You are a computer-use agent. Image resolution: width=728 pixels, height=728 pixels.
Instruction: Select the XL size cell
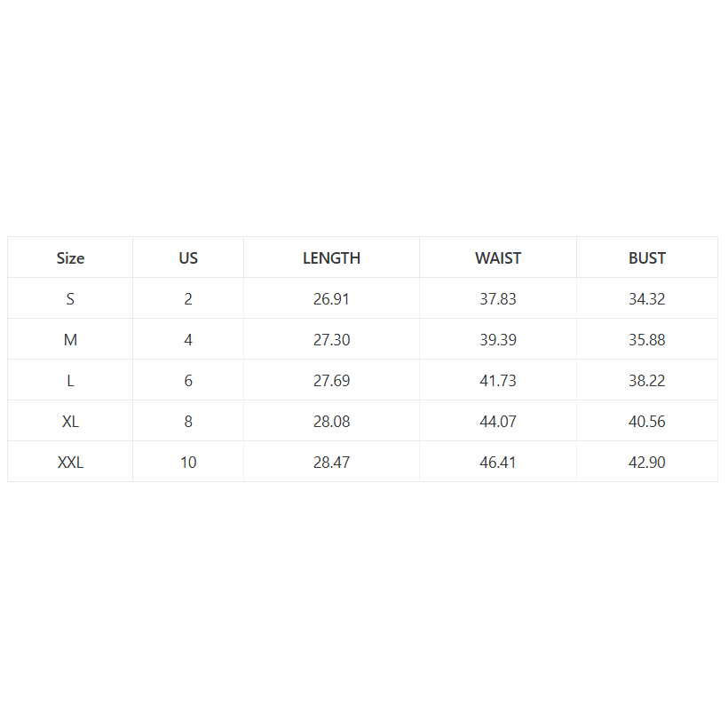(x=70, y=421)
